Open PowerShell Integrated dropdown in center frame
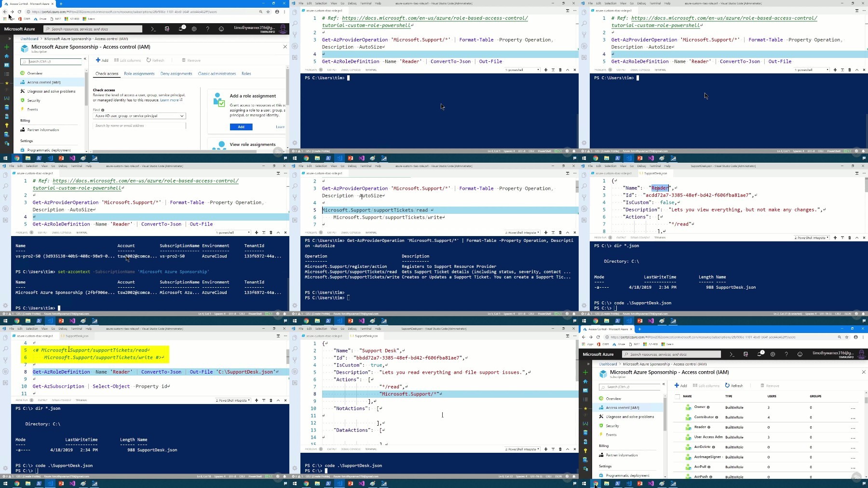 click(522, 233)
